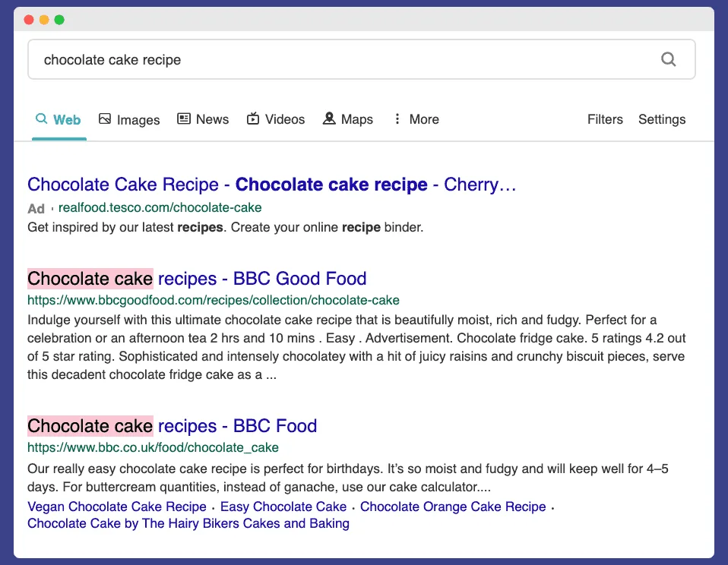Click the Easy Chocolate Cake link
The image size is (728, 565).
pos(283,507)
